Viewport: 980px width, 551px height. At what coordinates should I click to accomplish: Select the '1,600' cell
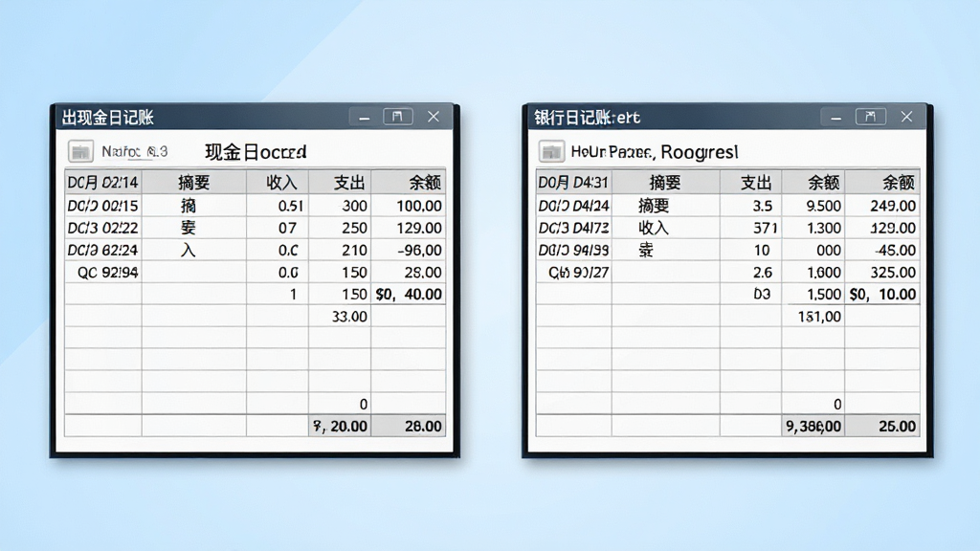(x=813, y=273)
